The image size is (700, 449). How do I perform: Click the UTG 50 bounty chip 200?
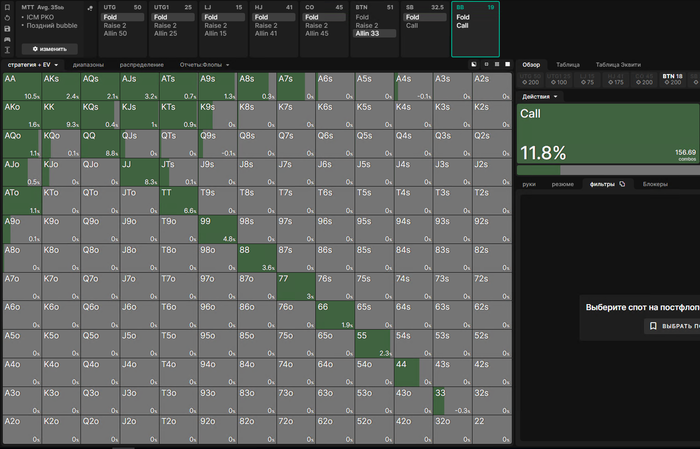point(530,79)
